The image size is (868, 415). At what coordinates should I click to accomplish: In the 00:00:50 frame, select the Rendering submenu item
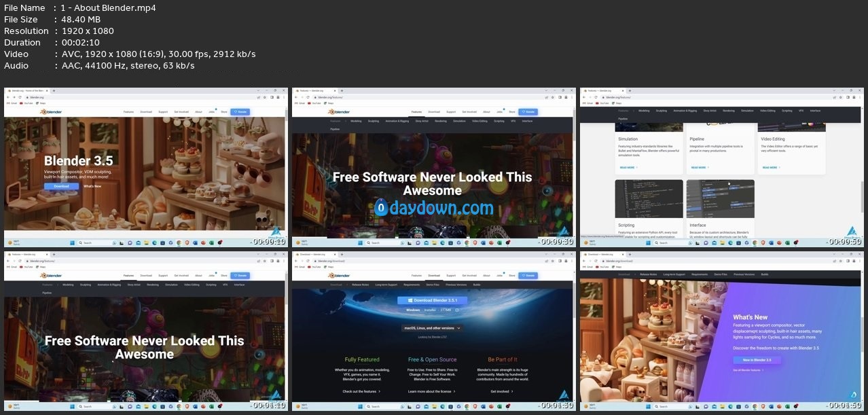(x=729, y=110)
